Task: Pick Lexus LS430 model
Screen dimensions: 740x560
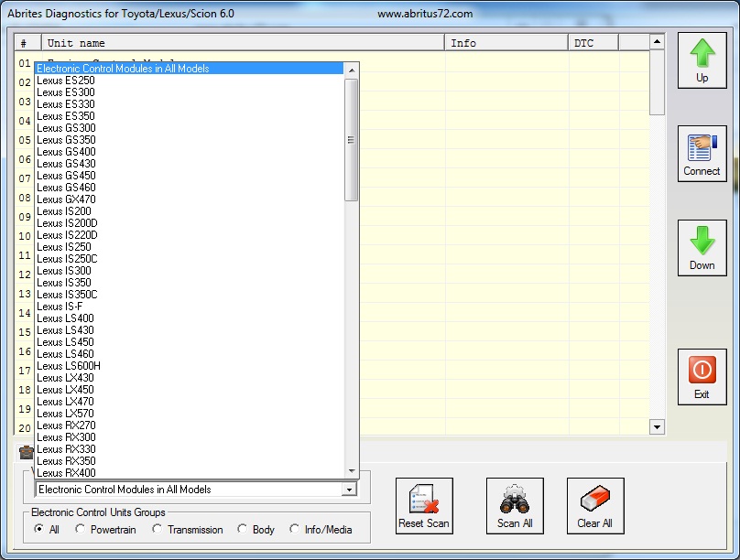Action: tap(190, 330)
